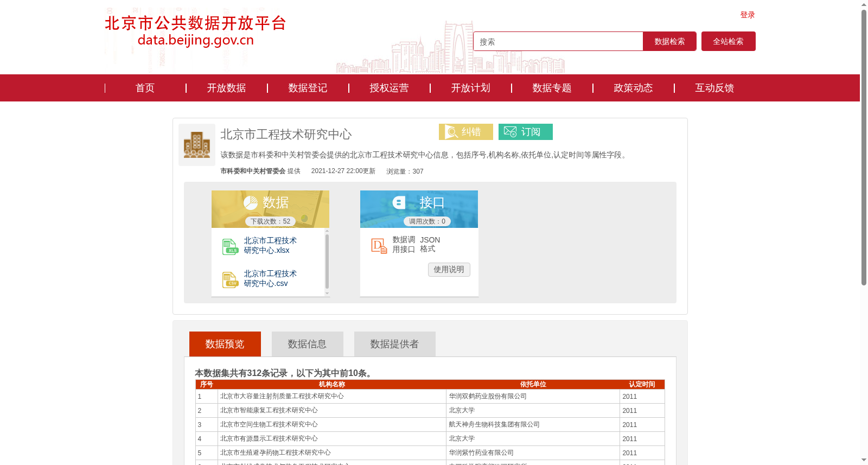Open 数据登记 navigation item
Image resolution: width=868 pixels, height=465 pixels.
(x=308, y=88)
